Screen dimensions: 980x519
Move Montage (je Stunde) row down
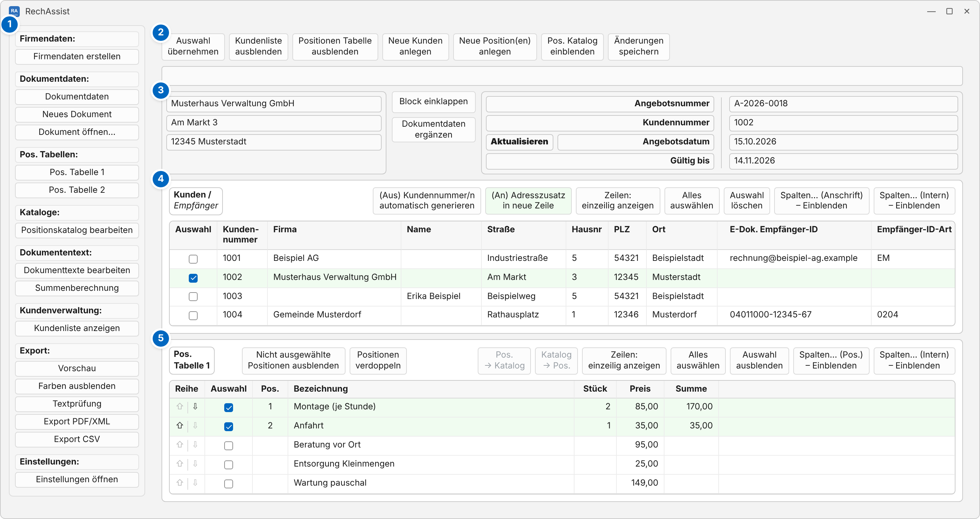click(195, 407)
